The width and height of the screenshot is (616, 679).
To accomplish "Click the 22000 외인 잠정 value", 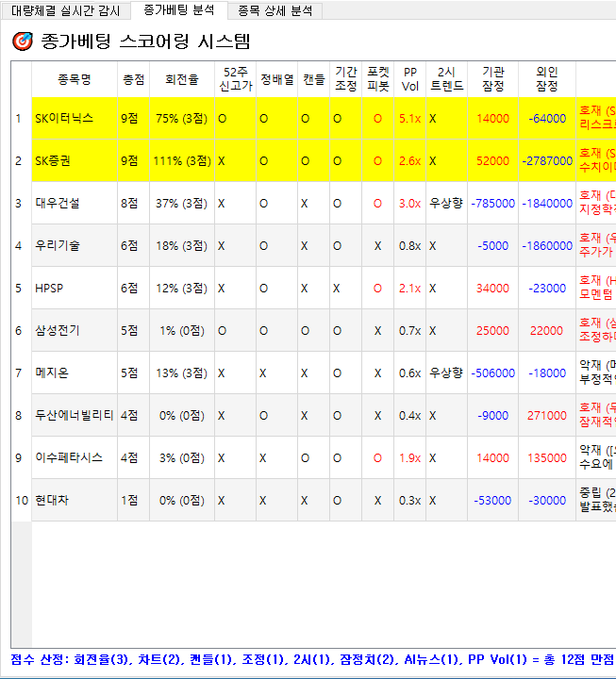I will (547, 330).
